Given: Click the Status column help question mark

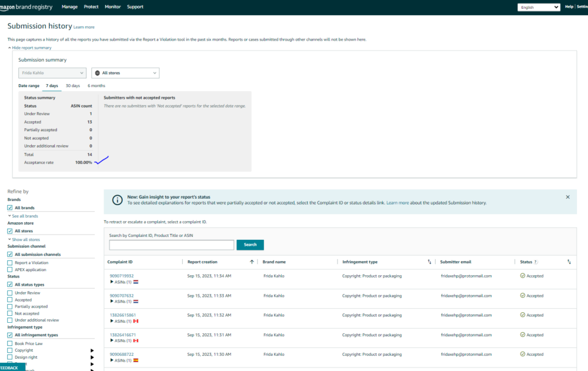Looking at the screenshot, I should coord(536,262).
